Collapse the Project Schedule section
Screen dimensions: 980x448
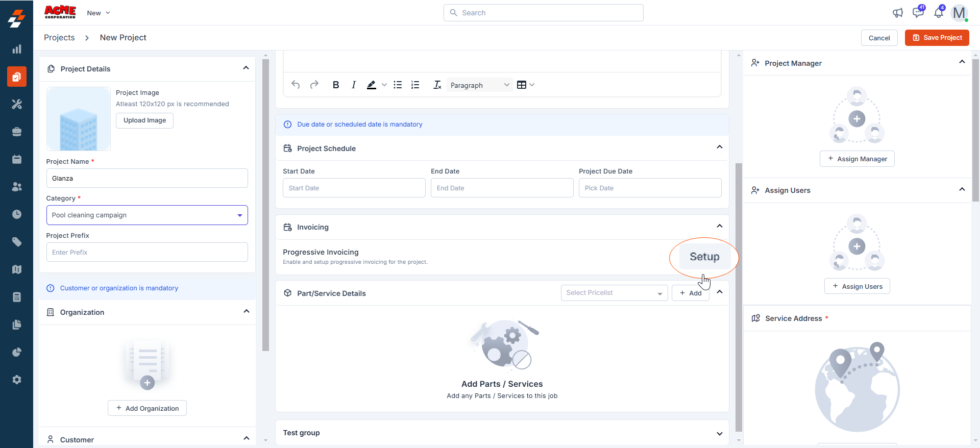point(719,147)
